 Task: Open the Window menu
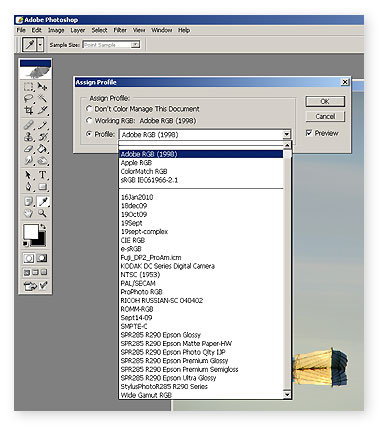(162, 30)
